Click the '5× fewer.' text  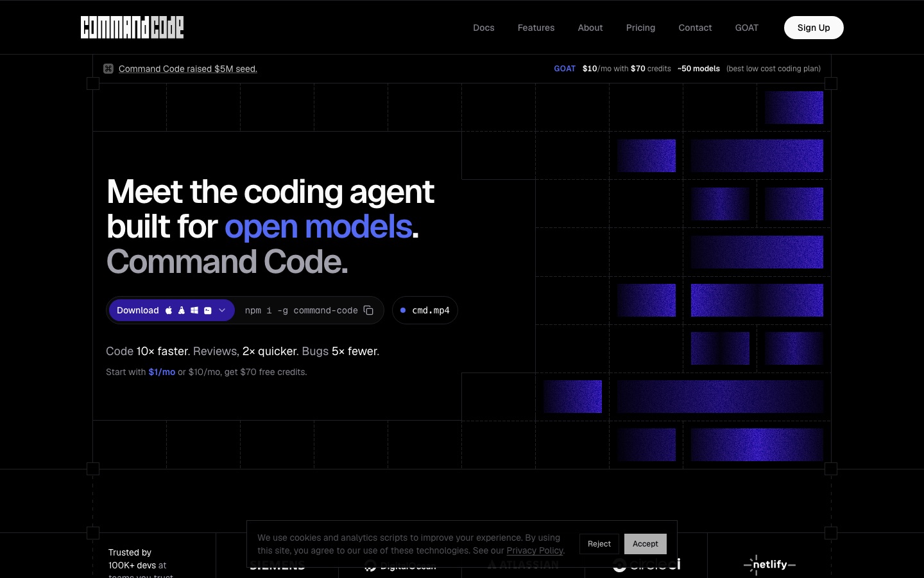pyautogui.click(x=355, y=351)
